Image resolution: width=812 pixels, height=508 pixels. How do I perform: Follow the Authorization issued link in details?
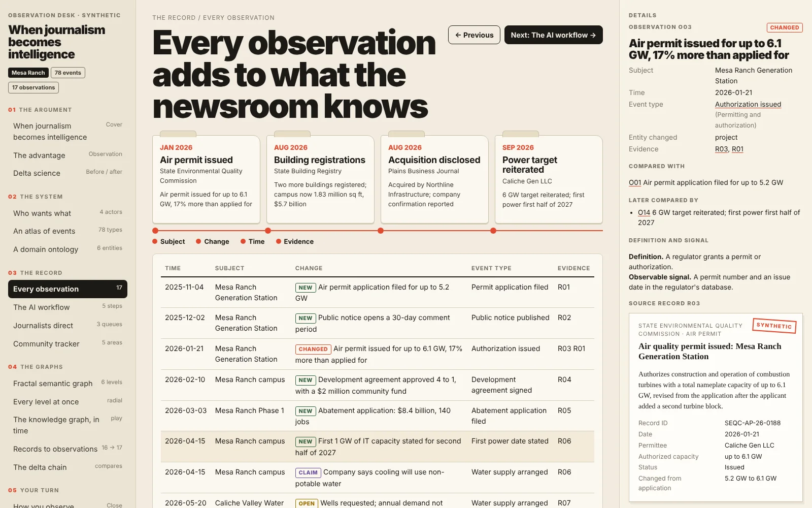(x=748, y=104)
